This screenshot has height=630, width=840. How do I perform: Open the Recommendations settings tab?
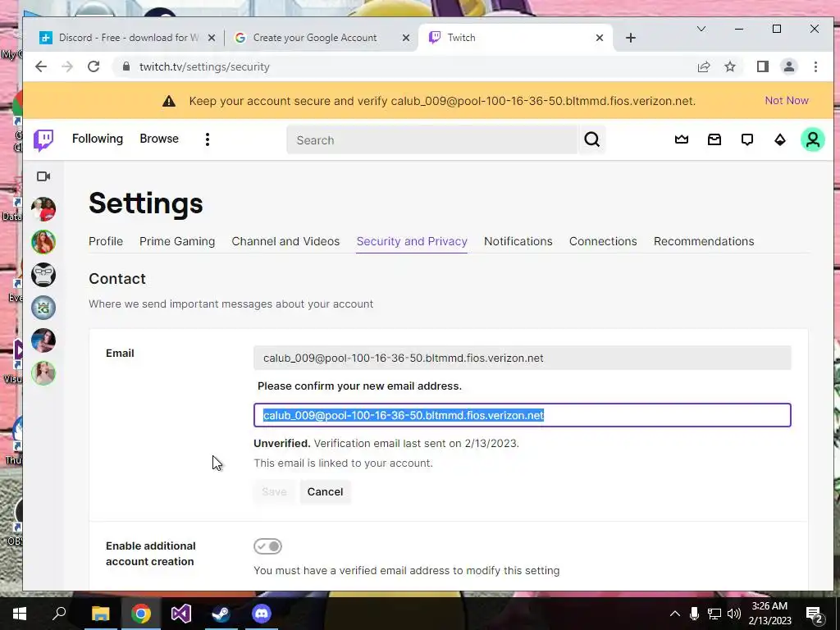point(704,241)
